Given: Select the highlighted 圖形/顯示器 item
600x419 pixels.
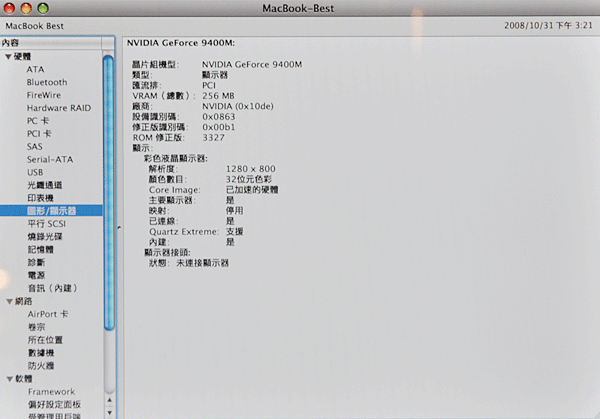Looking at the screenshot, I should click(52, 211).
